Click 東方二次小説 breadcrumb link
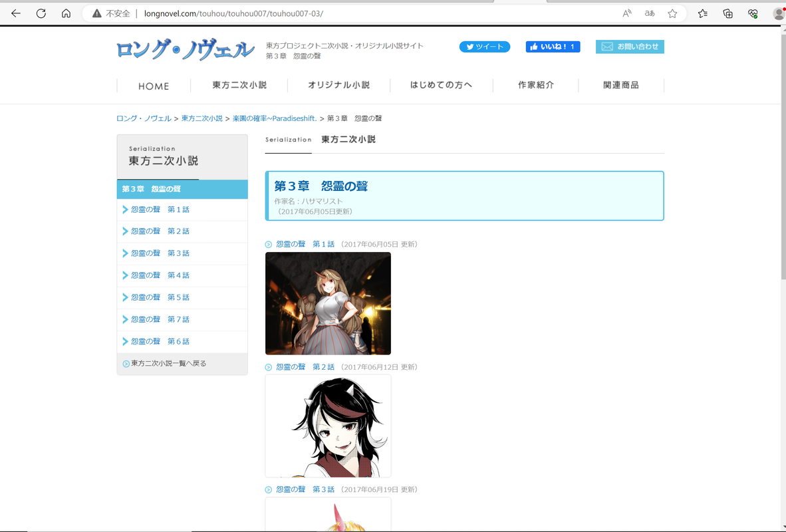Viewport: 786px width, 532px height. [x=202, y=118]
